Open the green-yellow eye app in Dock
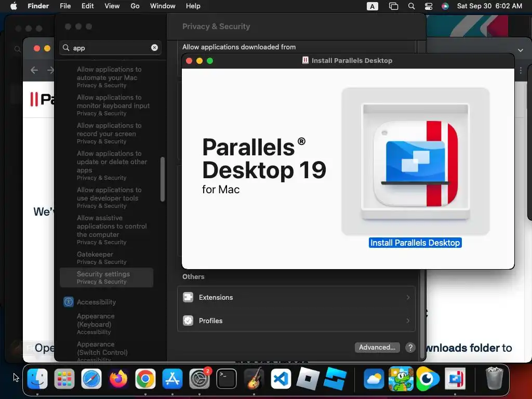 [428, 379]
